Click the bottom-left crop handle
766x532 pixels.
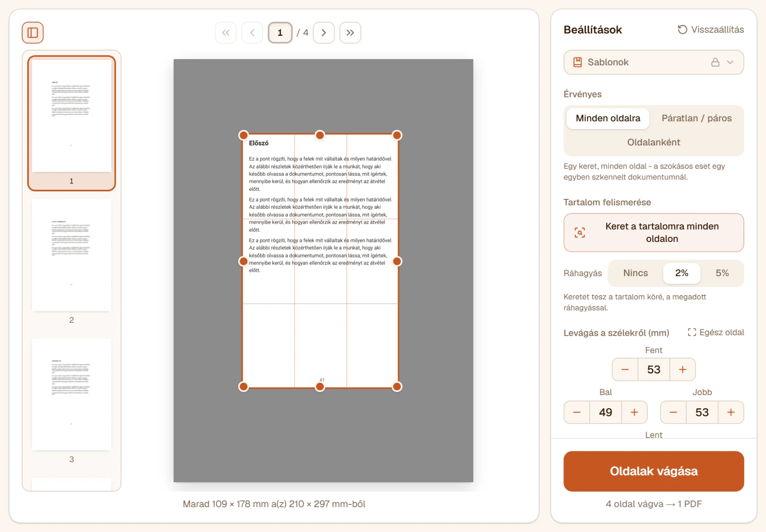pyautogui.click(x=243, y=387)
